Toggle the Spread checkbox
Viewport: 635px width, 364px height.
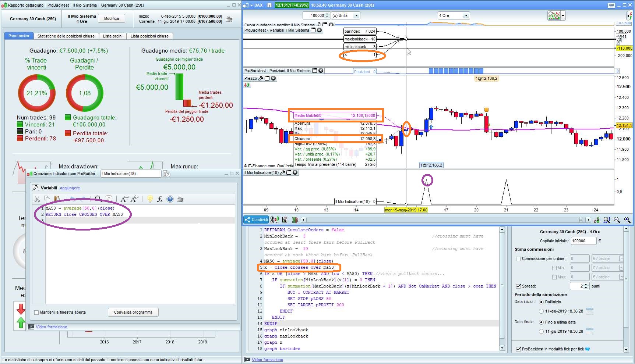[518, 286]
